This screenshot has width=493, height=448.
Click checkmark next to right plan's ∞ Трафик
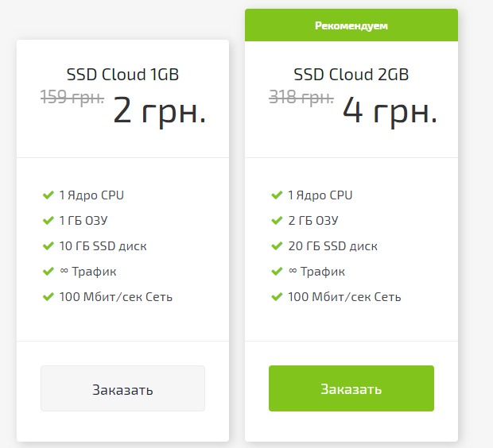pyautogui.click(x=277, y=272)
